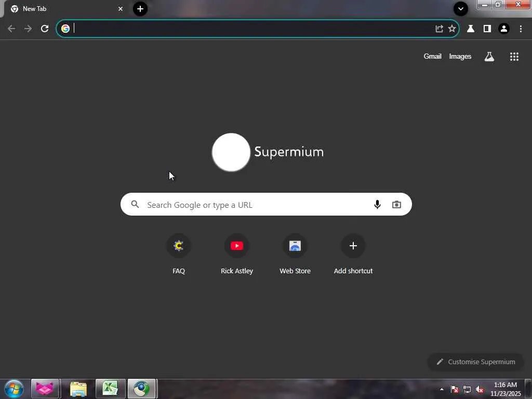Open the Google apps grid
This screenshot has width=532, height=399.
(514, 57)
